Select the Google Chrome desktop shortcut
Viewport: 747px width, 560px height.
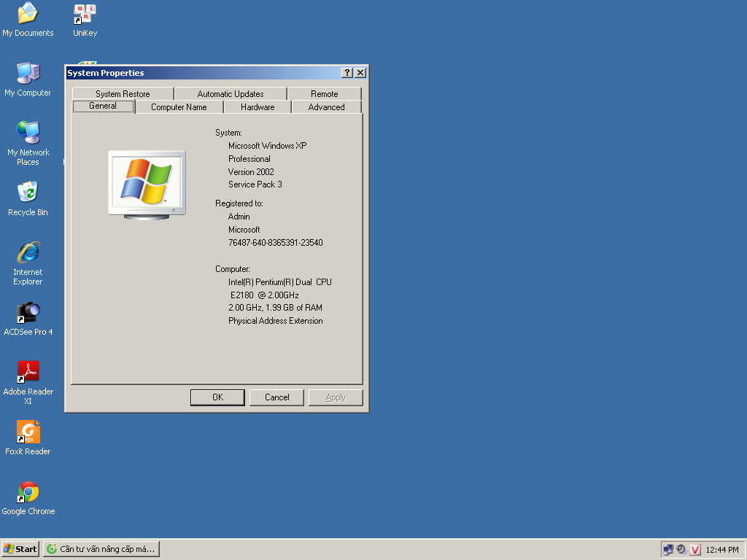[28, 497]
